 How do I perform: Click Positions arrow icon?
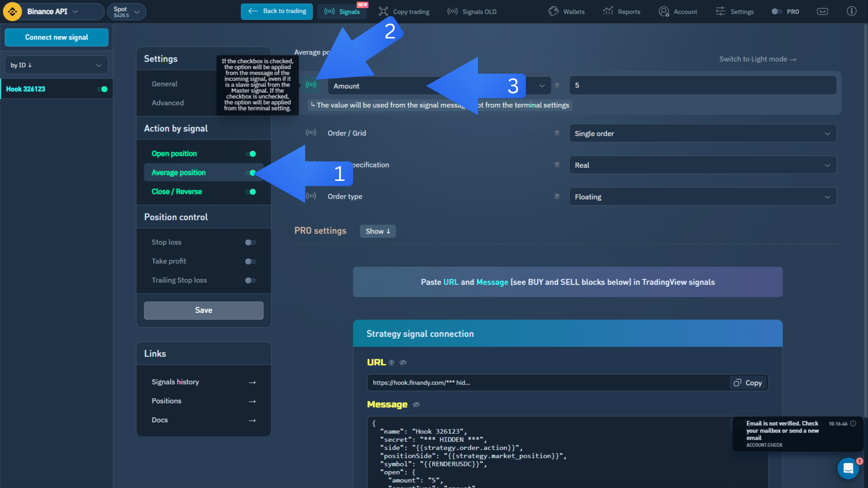click(252, 402)
